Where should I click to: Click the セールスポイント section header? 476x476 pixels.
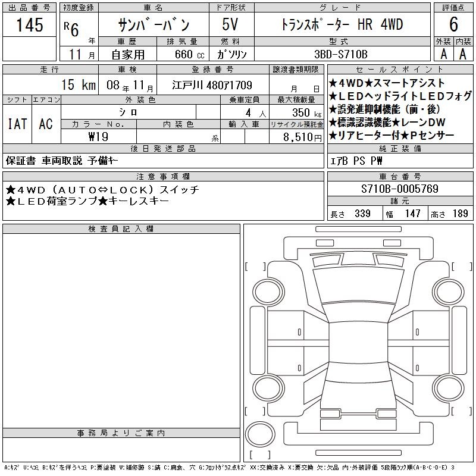point(400,69)
